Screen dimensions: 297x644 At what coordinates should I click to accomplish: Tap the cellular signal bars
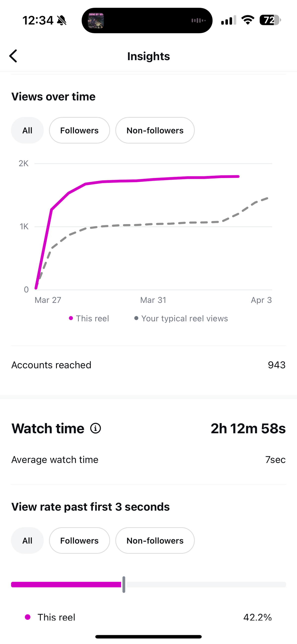[228, 20]
